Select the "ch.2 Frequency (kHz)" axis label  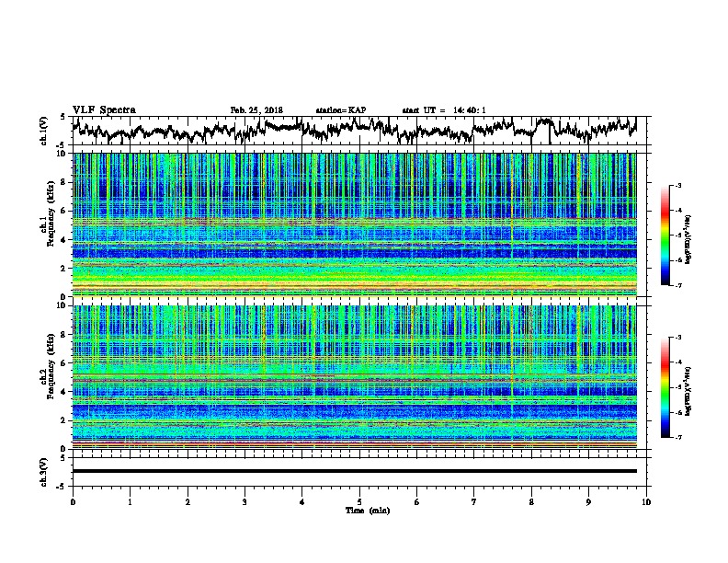pos(48,366)
